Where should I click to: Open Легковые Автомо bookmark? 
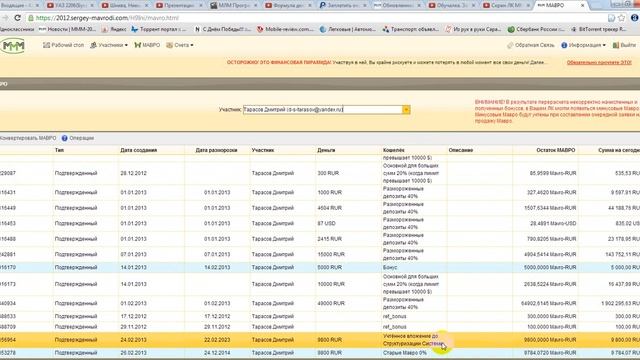[348, 29]
